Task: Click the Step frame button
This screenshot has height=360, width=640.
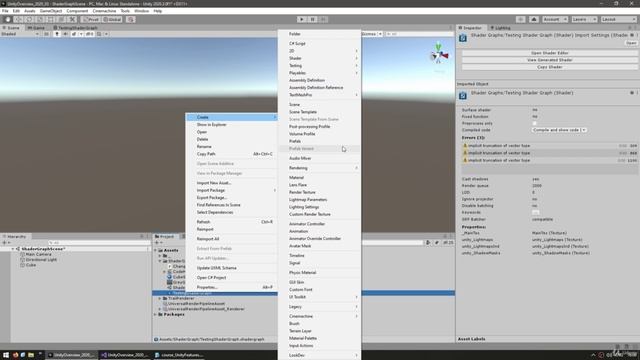Action: point(323,19)
